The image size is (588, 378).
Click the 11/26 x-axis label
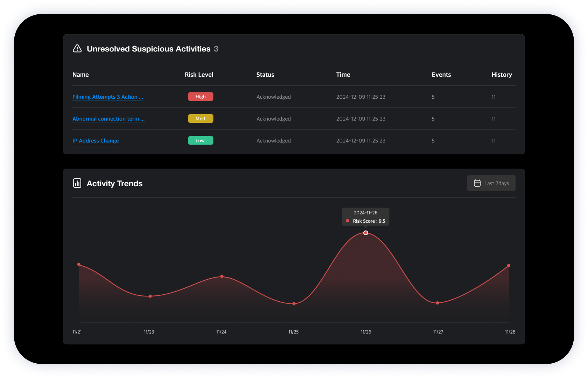tap(366, 332)
